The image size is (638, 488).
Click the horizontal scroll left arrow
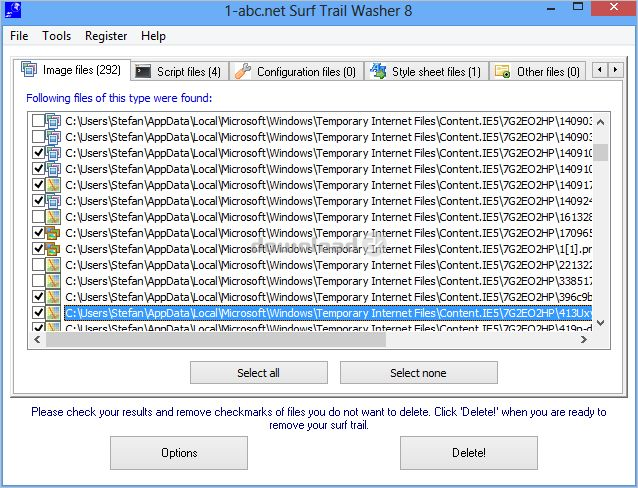(x=37, y=339)
